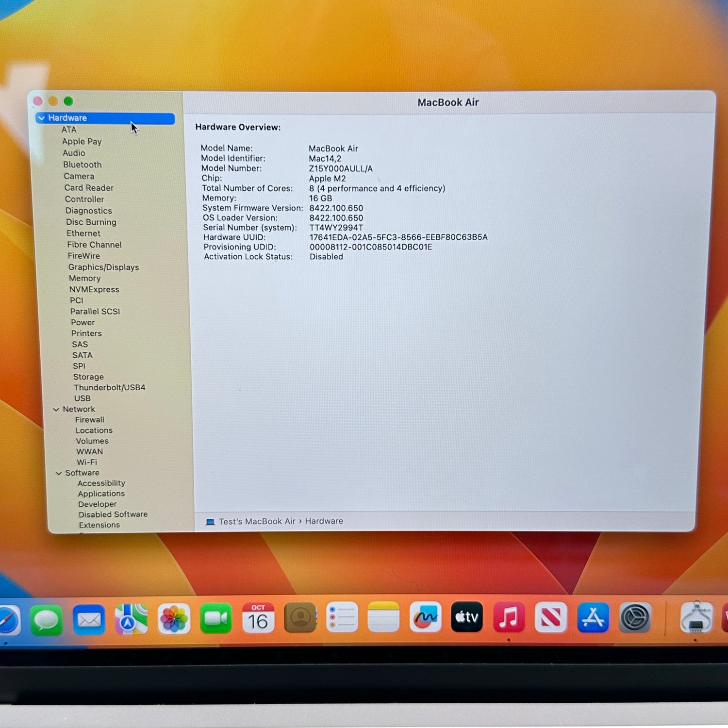Open the Photos app icon
728x728 pixels.
(x=174, y=619)
